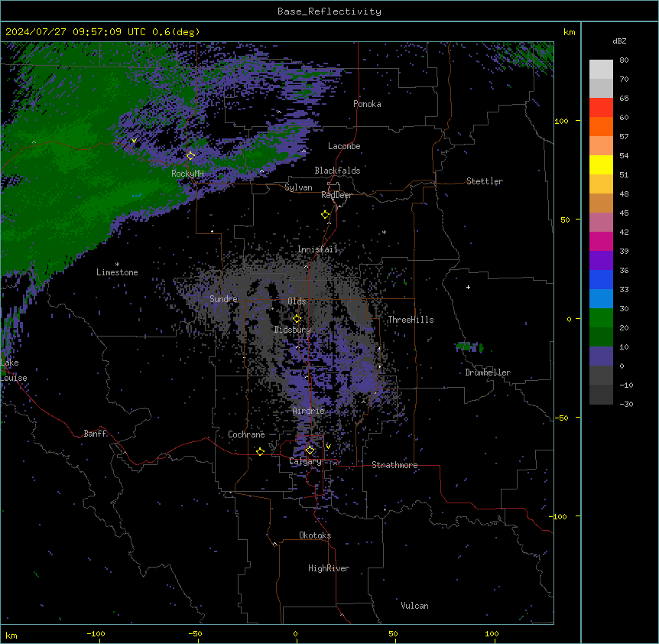Screen dimensions: 659x644
Task: Click the RockyMH label
Action: (x=187, y=173)
